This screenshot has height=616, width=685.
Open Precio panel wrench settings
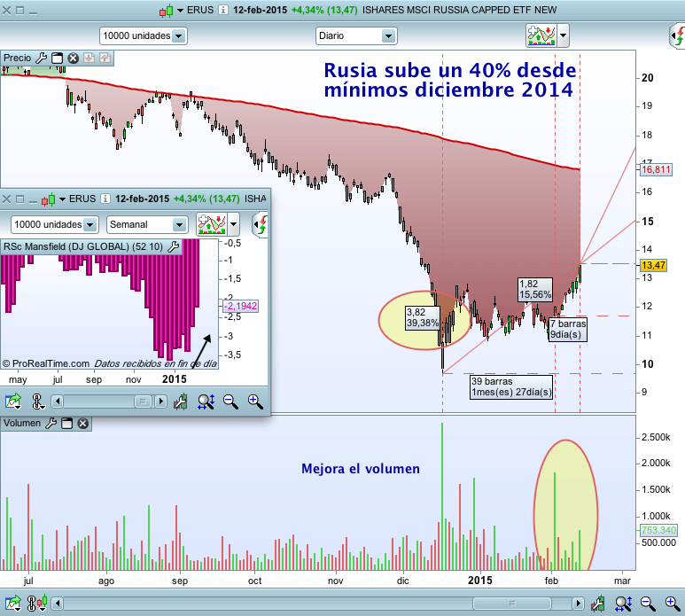pos(41,58)
